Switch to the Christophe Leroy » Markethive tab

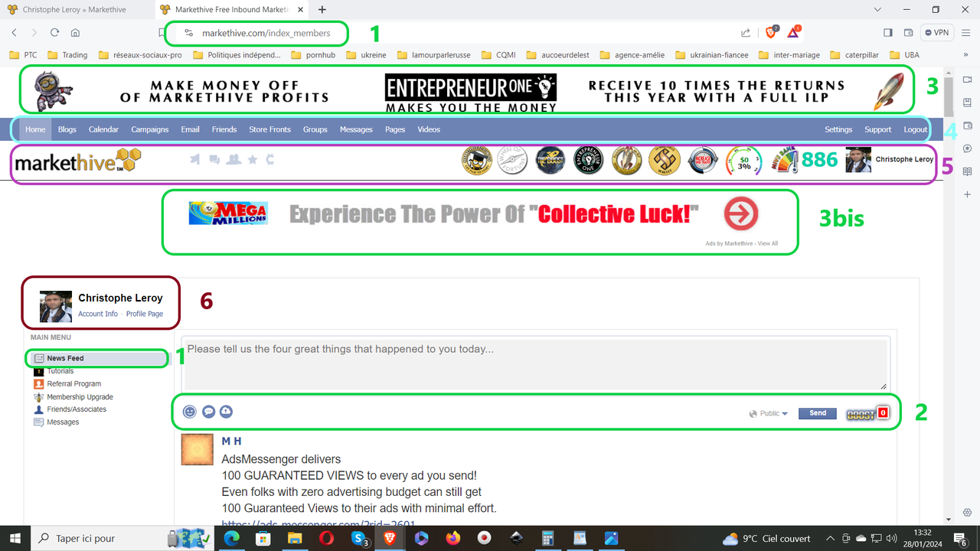(x=75, y=10)
